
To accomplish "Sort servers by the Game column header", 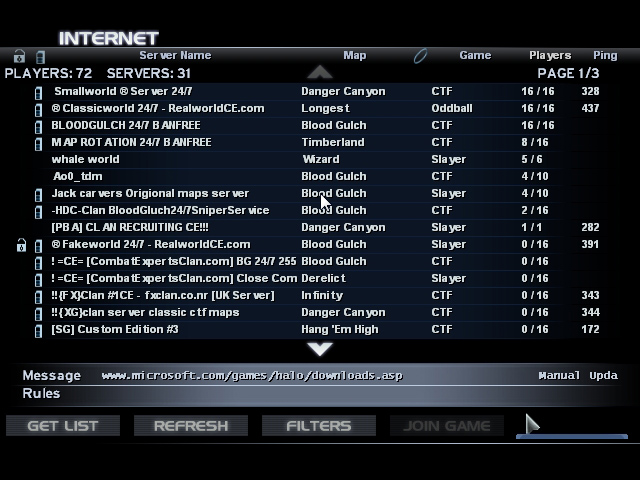I will point(475,56).
